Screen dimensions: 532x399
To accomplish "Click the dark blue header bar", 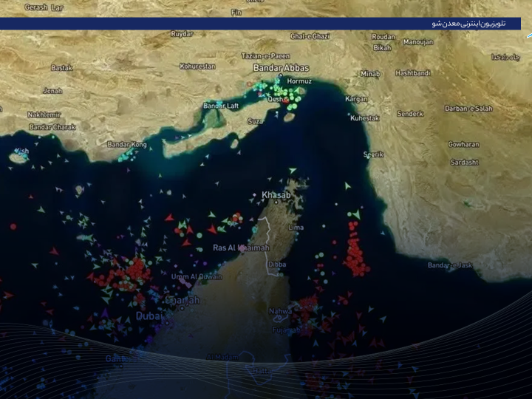I will pos(222,24).
